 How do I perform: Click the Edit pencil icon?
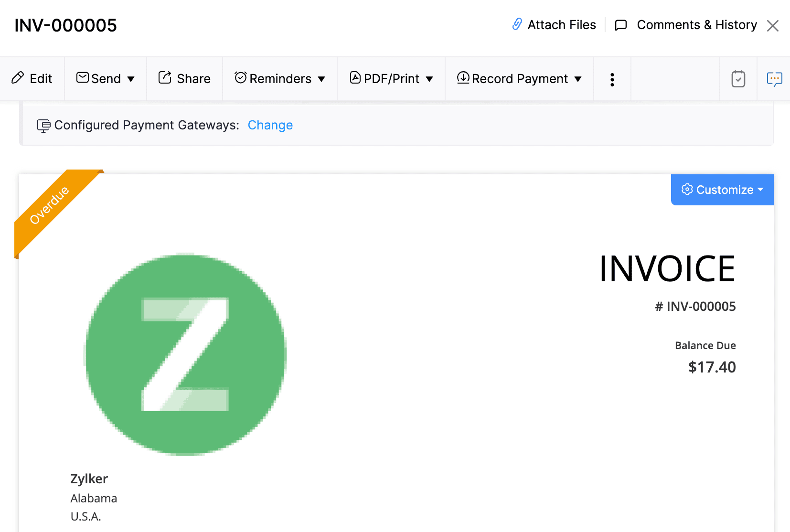pos(18,78)
